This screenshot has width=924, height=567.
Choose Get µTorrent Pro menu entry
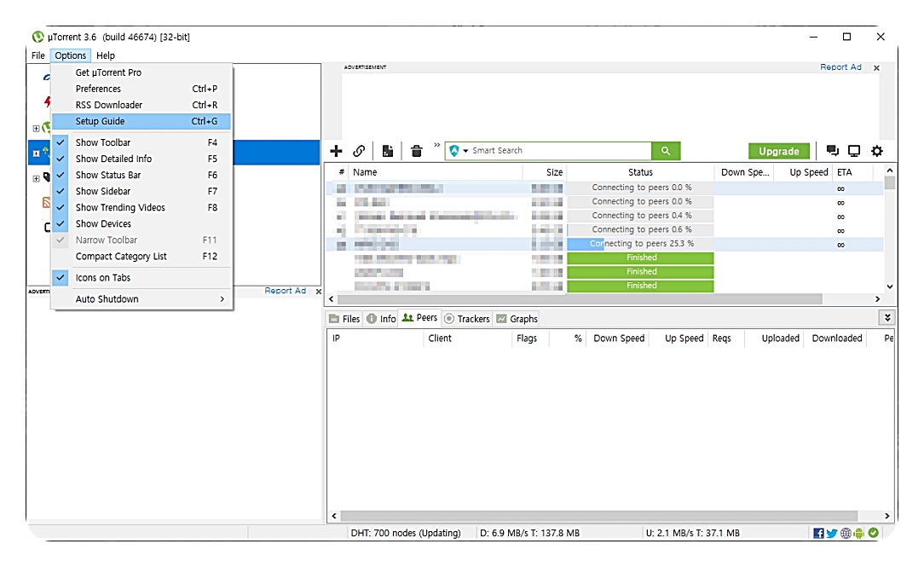(x=141, y=72)
